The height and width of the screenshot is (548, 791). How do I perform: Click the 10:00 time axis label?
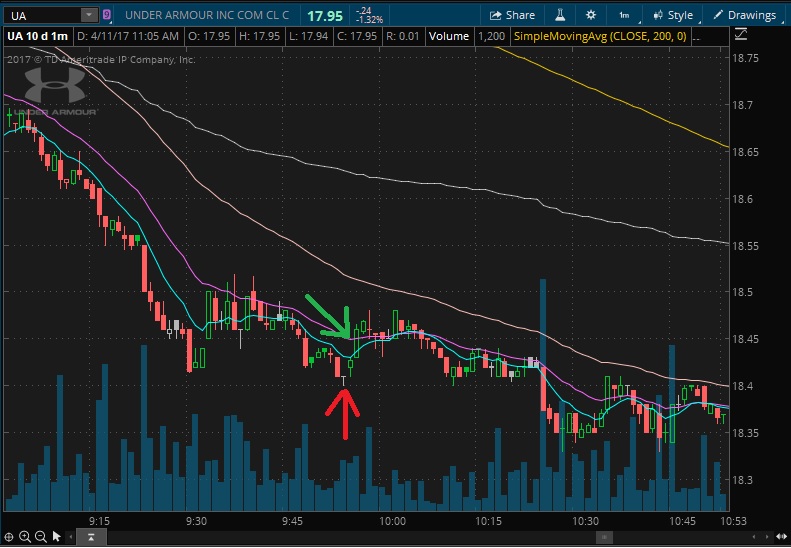coord(392,521)
